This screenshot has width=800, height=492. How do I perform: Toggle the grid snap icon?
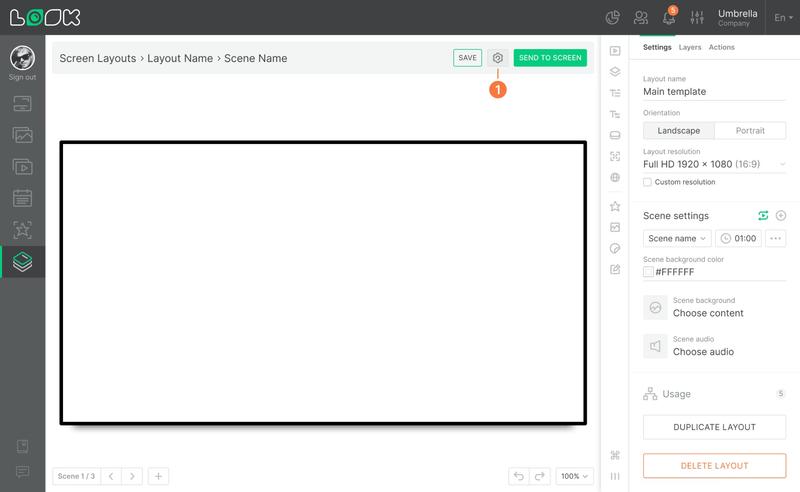point(615,455)
